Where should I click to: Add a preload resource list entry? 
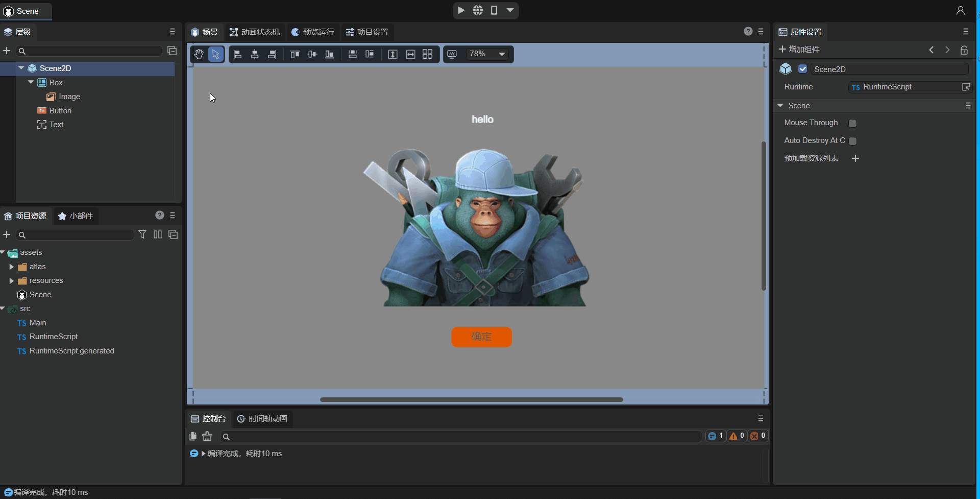coord(855,158)
